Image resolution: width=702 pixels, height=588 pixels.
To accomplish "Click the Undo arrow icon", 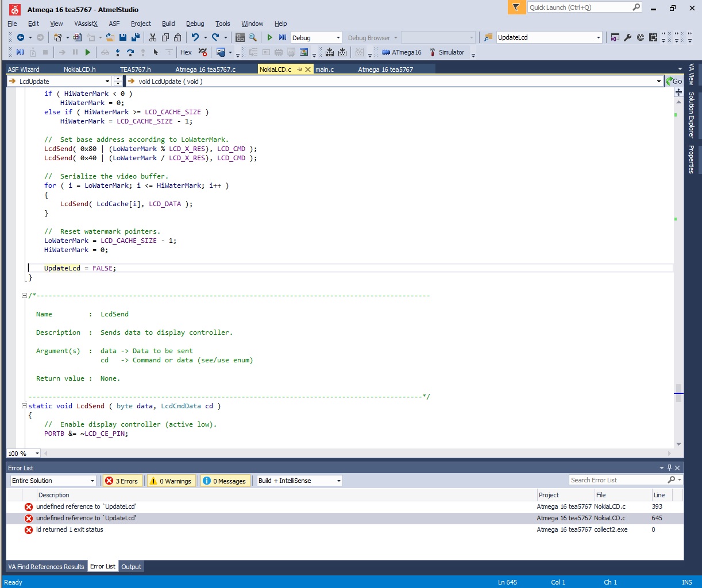I will [x=195, y=37].
